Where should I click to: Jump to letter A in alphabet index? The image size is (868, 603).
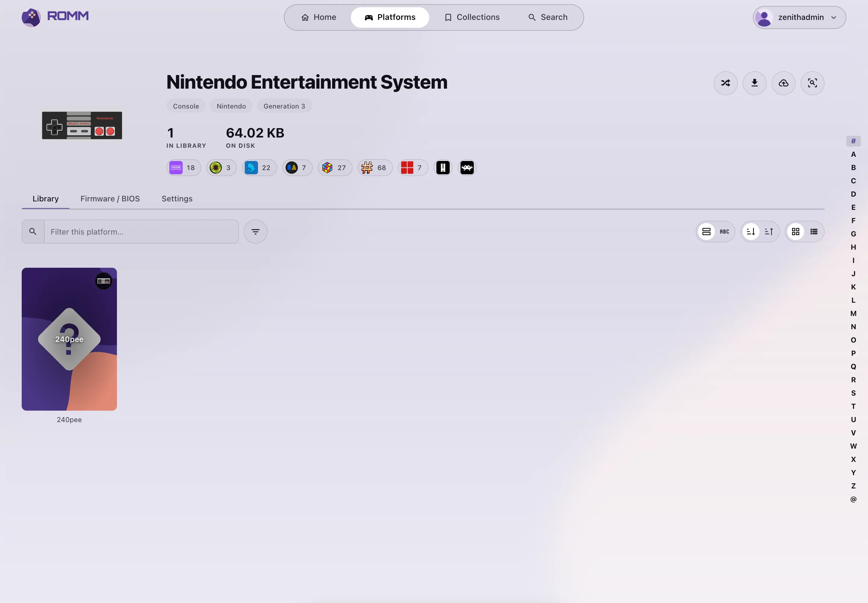(x=853, y=154)
